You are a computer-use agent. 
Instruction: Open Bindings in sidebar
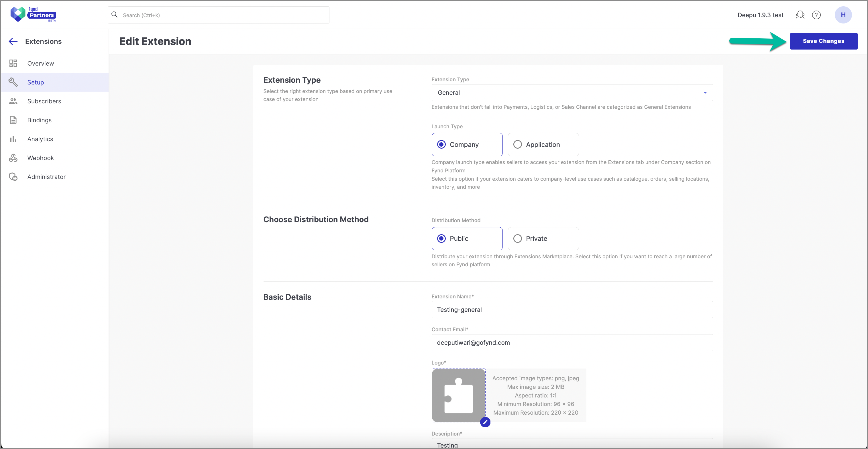point(55,120)
